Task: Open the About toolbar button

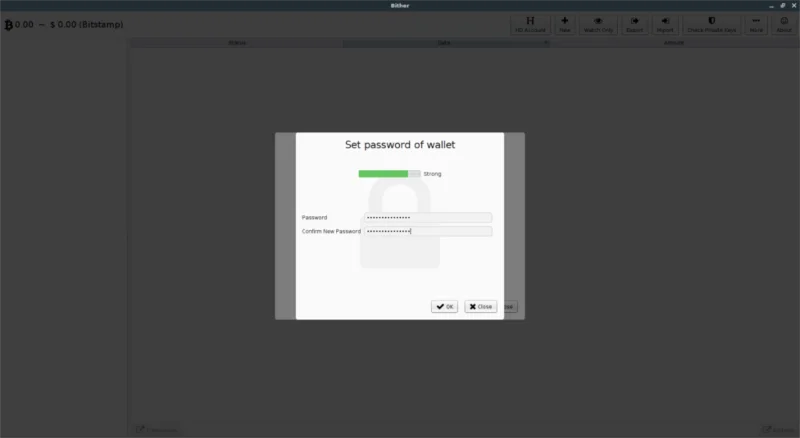Action: pos(784,25)
